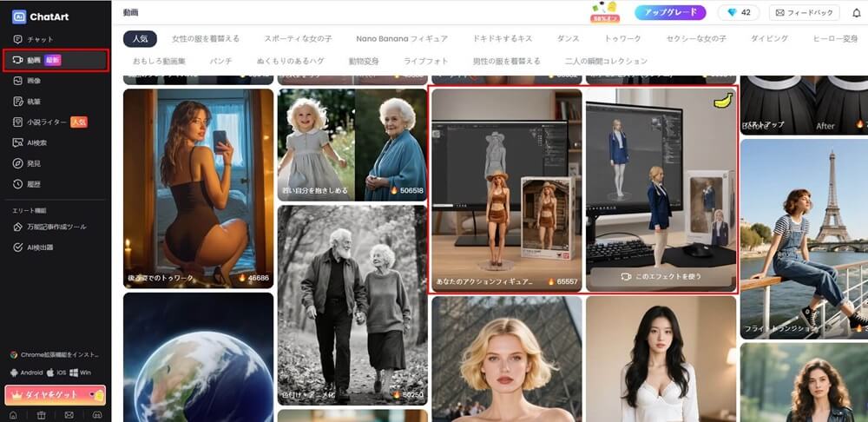Click the home icon at sidebar bottom
The width and height of the screenshot is (868, 422).
pos(15,415)
